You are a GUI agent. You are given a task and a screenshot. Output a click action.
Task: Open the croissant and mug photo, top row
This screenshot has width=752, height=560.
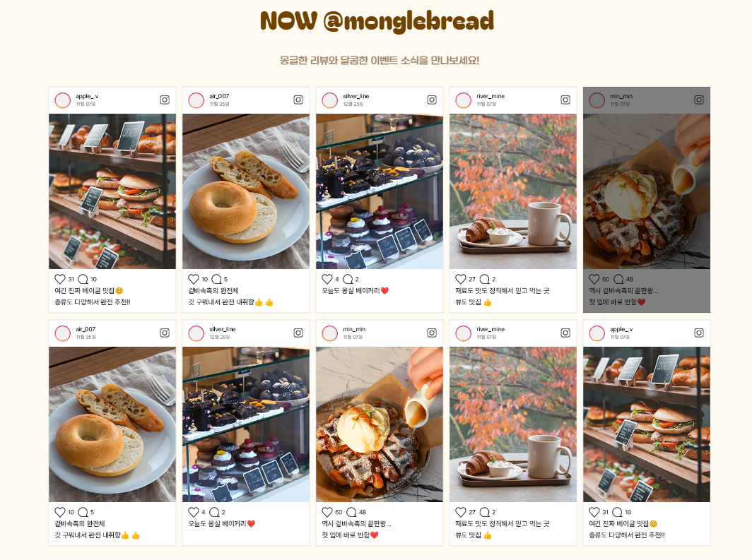point(512,191)
